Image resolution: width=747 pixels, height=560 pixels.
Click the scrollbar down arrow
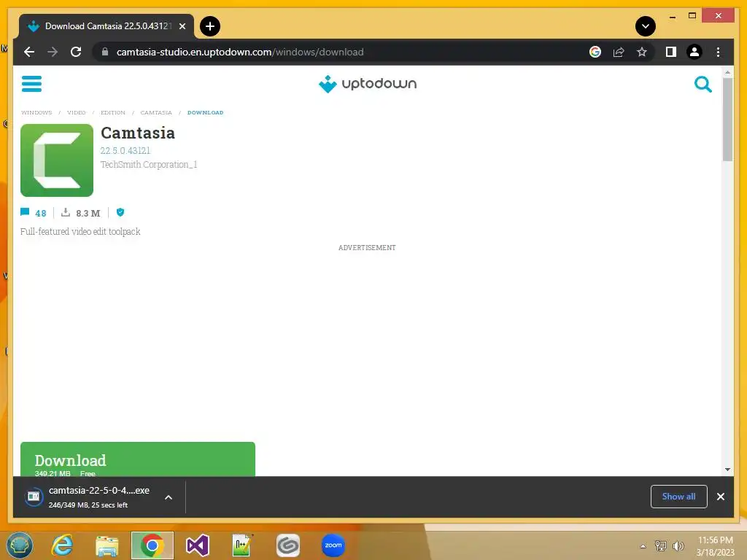tap(727, 470)
